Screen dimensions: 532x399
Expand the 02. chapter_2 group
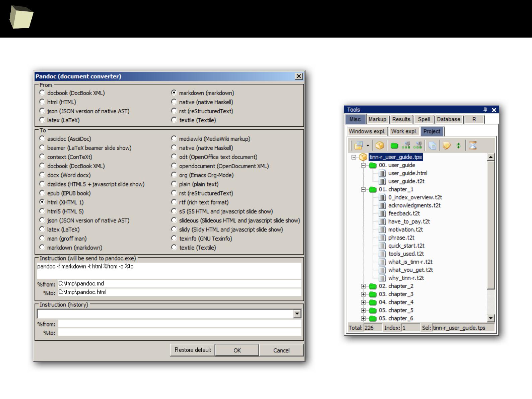[363, 286]
